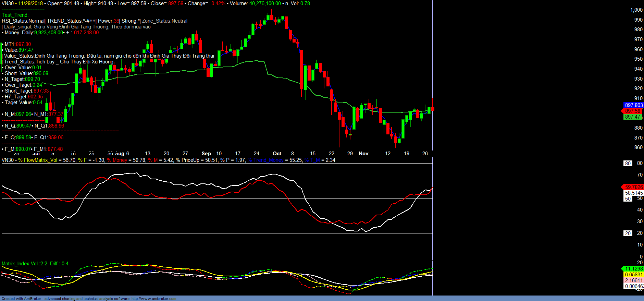This screenshot has height=301, width=644.
Task: Click the Trend_Status Tich Luy text line
Action: [59, 62]
